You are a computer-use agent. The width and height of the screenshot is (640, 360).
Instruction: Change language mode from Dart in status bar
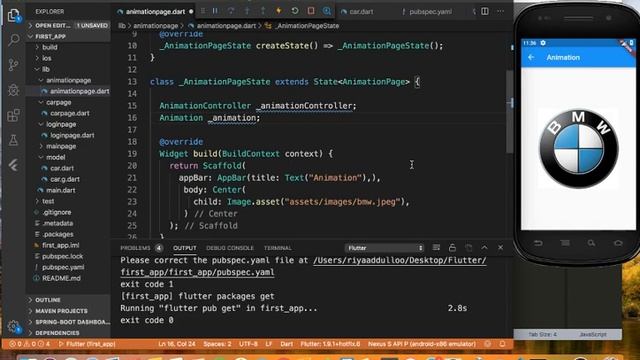(x=287, y=344)
